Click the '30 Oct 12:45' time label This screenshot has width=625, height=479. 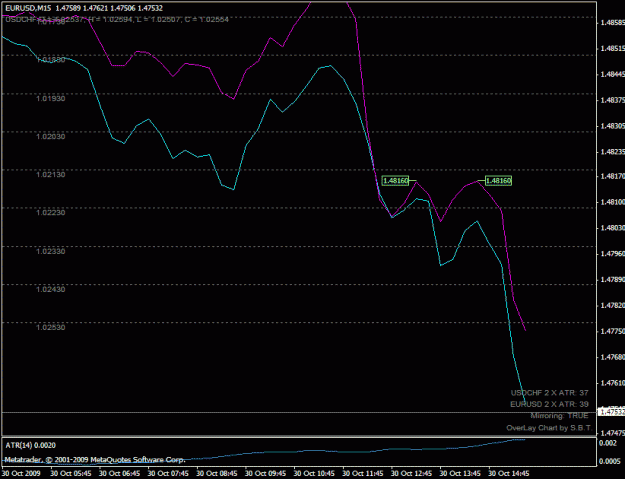click(x=411, y=473)
